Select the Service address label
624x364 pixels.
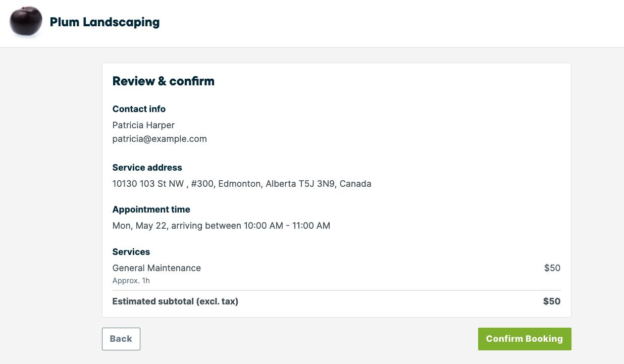click(x=147, y=168)
